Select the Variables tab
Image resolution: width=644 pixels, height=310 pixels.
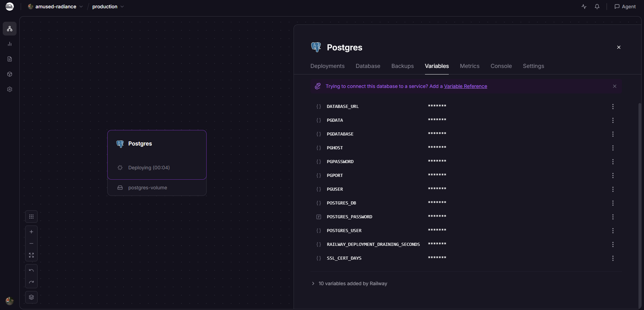coord(437,66)
